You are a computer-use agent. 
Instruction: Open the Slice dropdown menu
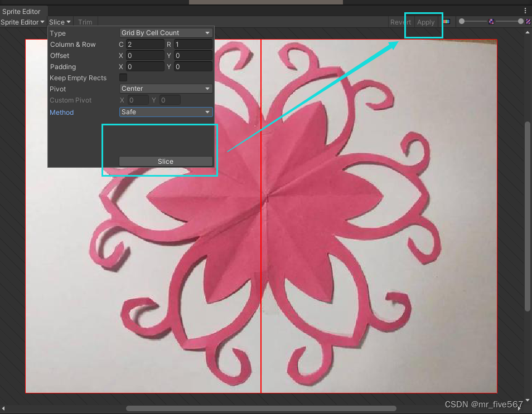pos(60,22)
